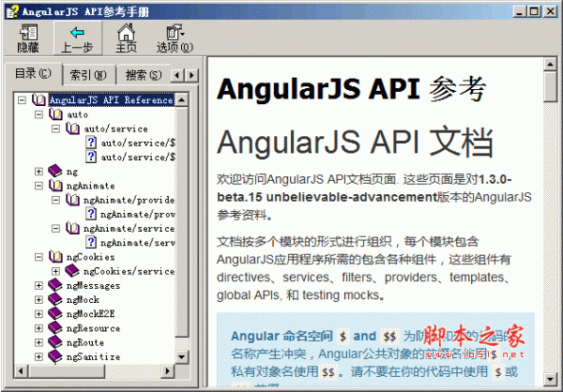Viewport: 563px width, 392px height.
Task: Click the help file icon in title bar
Action: tap(12, 11)
